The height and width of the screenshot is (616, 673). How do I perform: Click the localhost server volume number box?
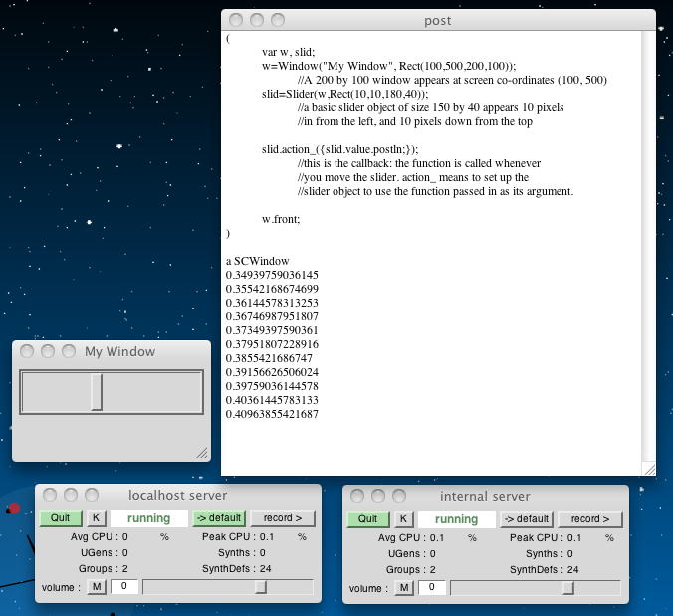(124, 587)
